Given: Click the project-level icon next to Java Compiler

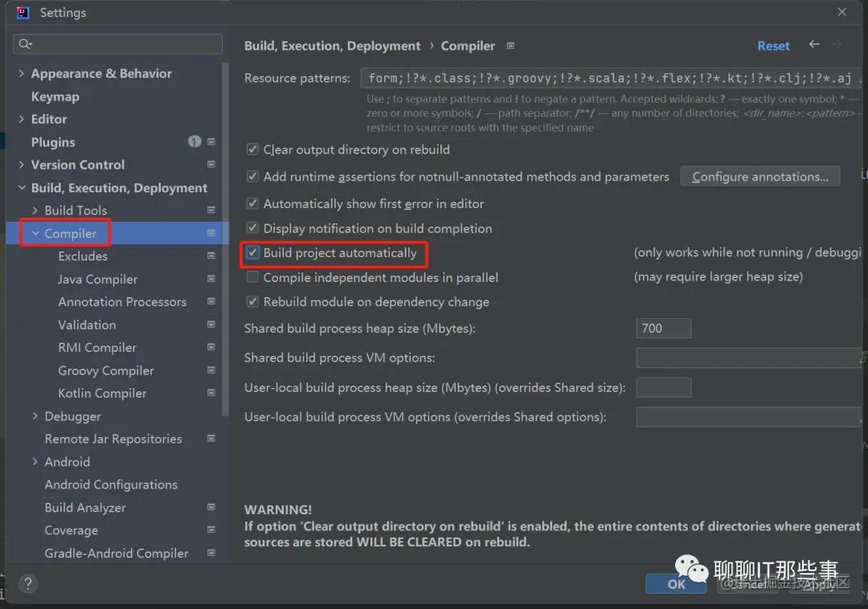Looking at the screenshot, I should pyautogui.click(x=211, y=279).
